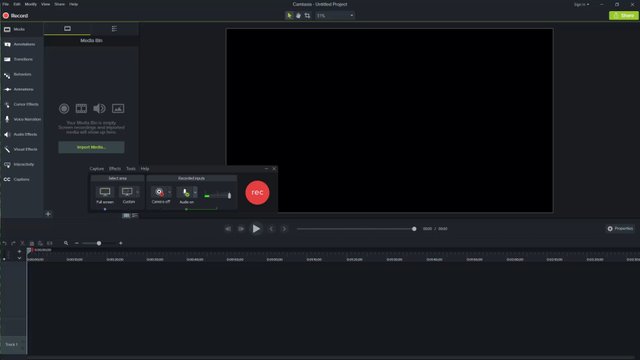Screen dimensions: 640x360
Task: Switch Media Bin to list view
Action: coord(135,216)
